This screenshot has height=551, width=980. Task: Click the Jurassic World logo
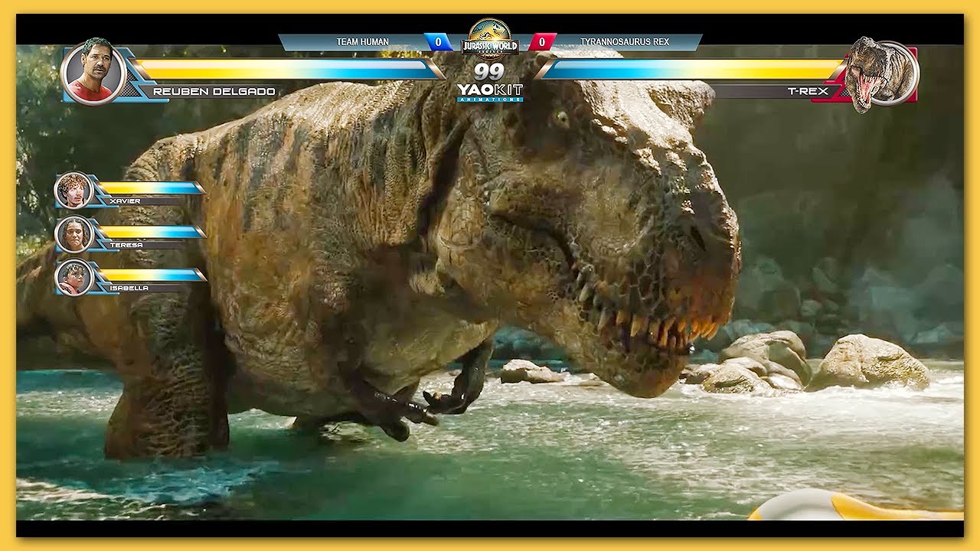(490, 40)
